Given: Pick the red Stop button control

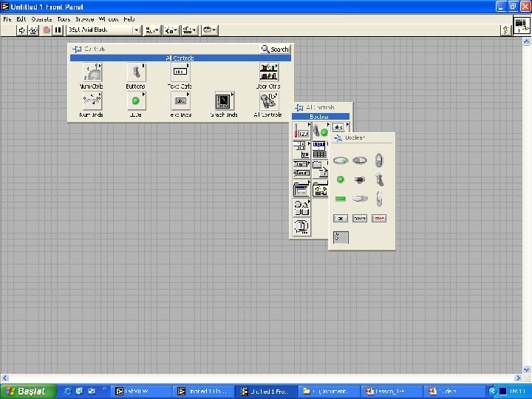Looking at the screenshot, I should pos(379,218).
